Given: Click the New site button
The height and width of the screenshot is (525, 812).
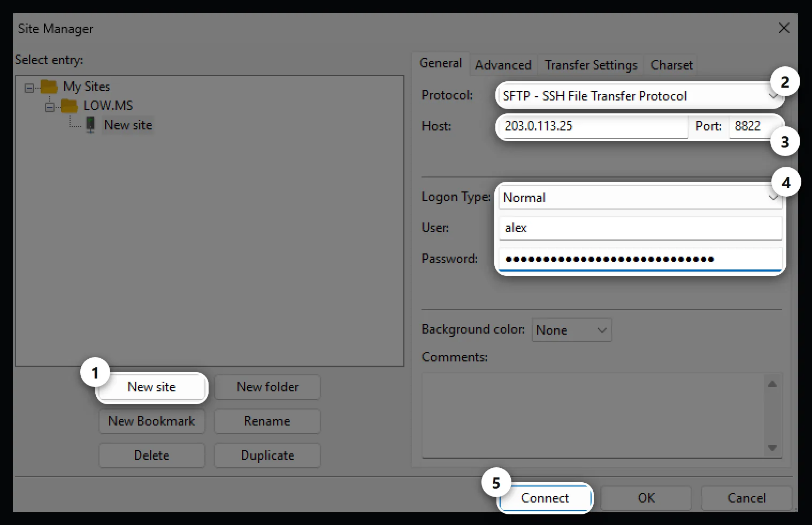Looking at the screenshot, I should [x=152, y=387].
